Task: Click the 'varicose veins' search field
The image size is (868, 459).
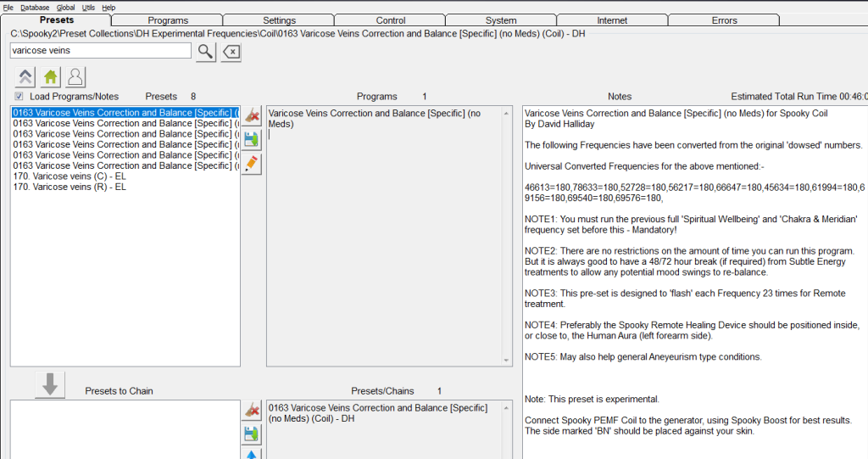Action: tap(100, 51)
